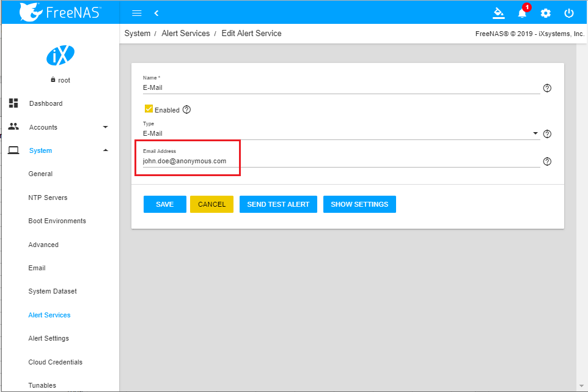The height and width of the screenshot is (392, 588).
Task: Click the help icon next to Enabled
Action: pyautogui.click(x=187, y=110)
